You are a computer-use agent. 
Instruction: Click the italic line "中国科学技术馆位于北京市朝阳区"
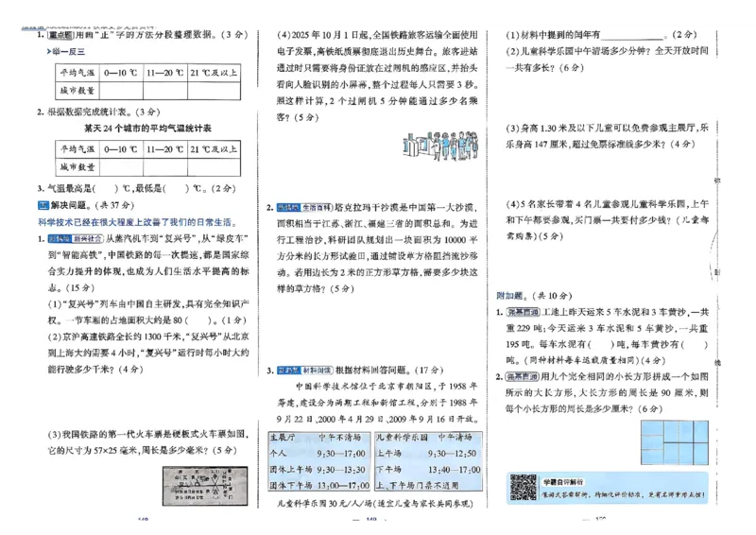[x=387, y=387]
